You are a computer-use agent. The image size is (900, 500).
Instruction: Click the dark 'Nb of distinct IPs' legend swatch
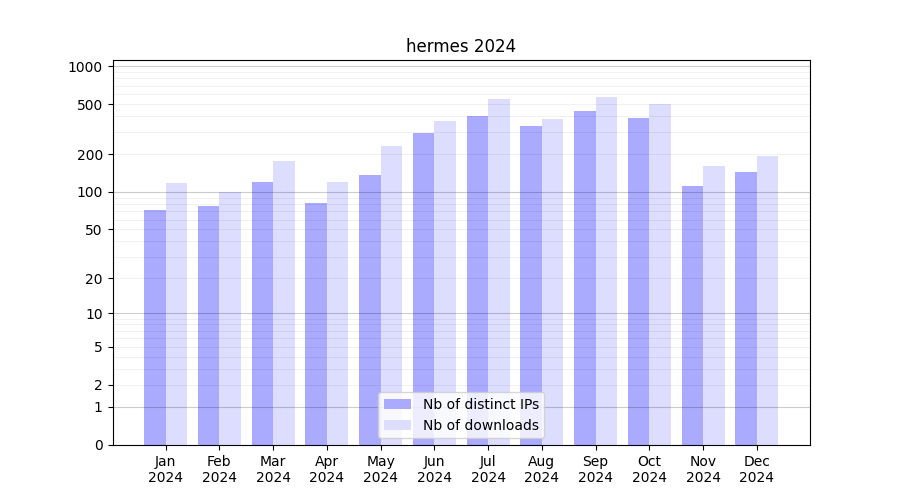pos(397,404)
